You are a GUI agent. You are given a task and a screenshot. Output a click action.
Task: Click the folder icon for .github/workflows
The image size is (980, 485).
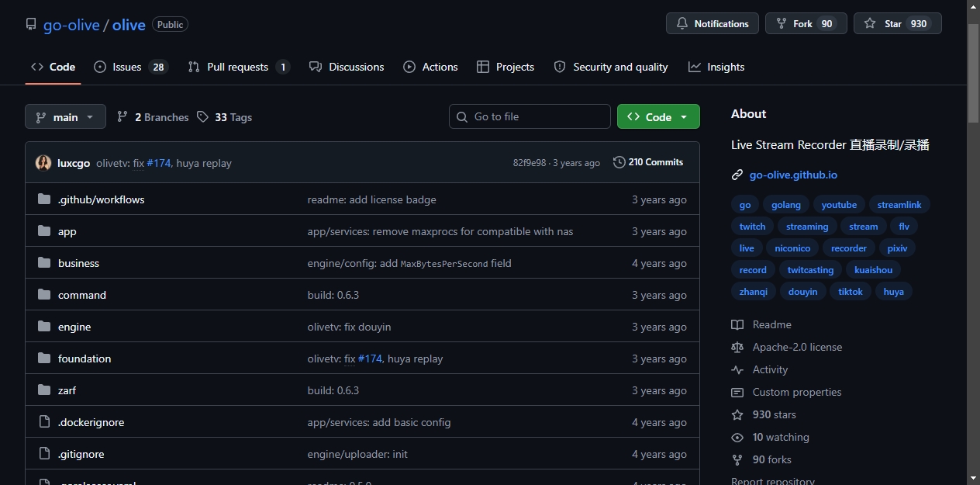pos(44,199)
